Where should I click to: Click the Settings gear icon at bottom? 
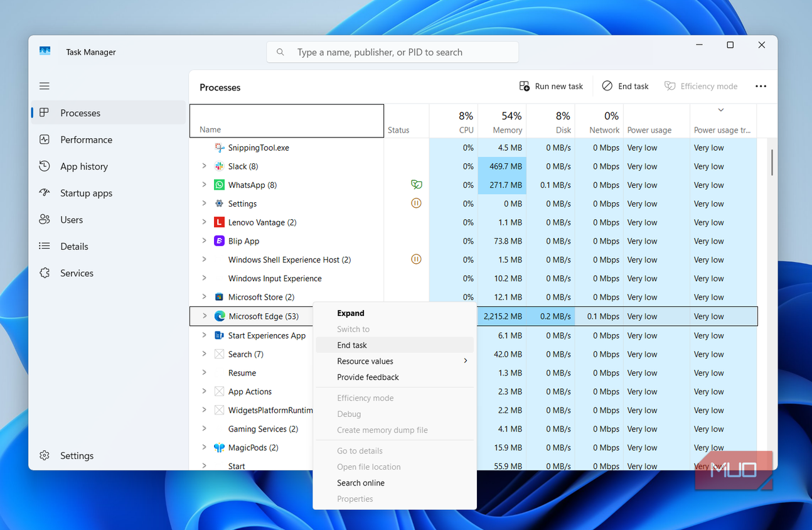[x=44, y=455]
